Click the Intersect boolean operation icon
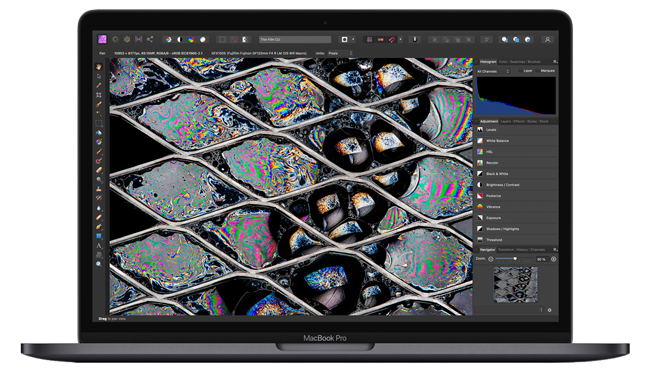 [528, 39]
